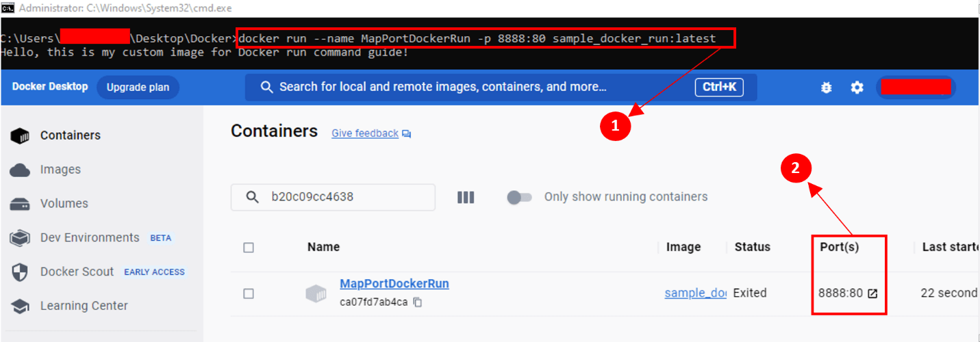This screenshot has width=980, height=342.
Task: Open the MapPortDockerRun container link
Action: (x=394, y=283)
